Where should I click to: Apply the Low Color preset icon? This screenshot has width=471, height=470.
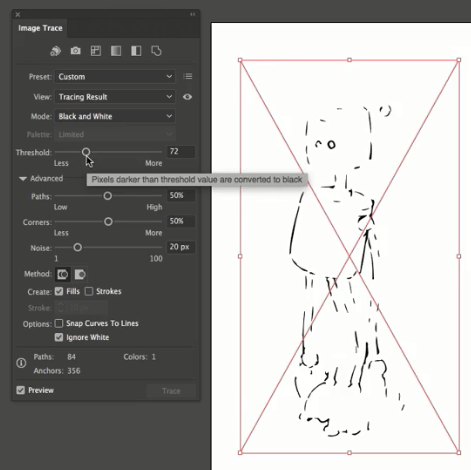pos(96,51)
